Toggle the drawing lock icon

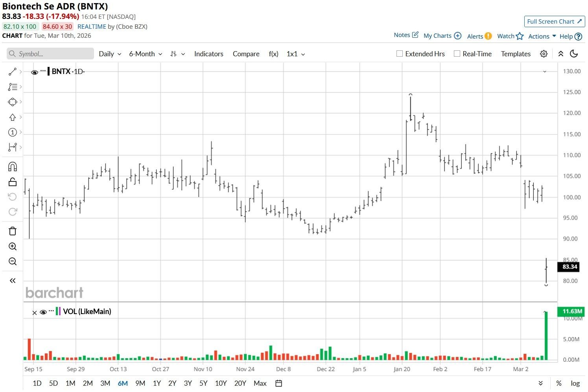[13, 182]
